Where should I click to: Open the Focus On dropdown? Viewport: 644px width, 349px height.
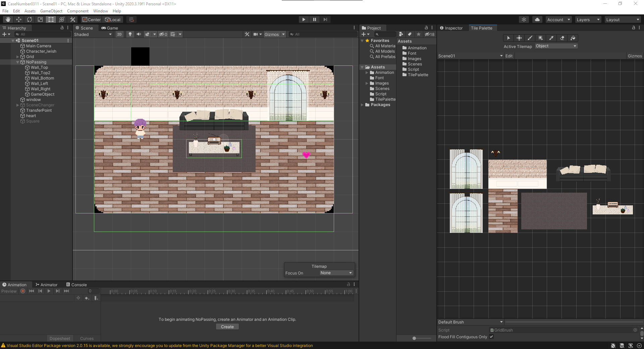(x=336, y=273)
